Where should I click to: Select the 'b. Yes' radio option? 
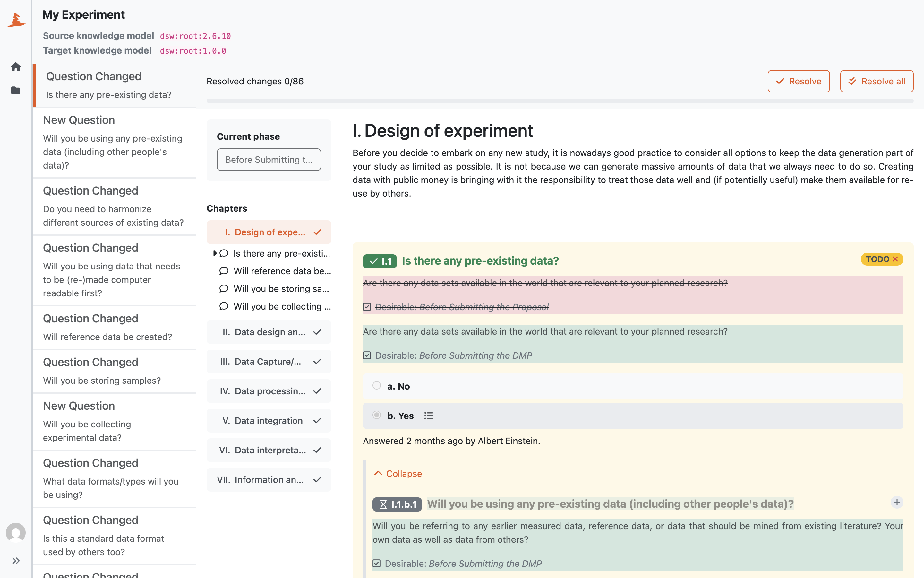[x=376, y=415]
